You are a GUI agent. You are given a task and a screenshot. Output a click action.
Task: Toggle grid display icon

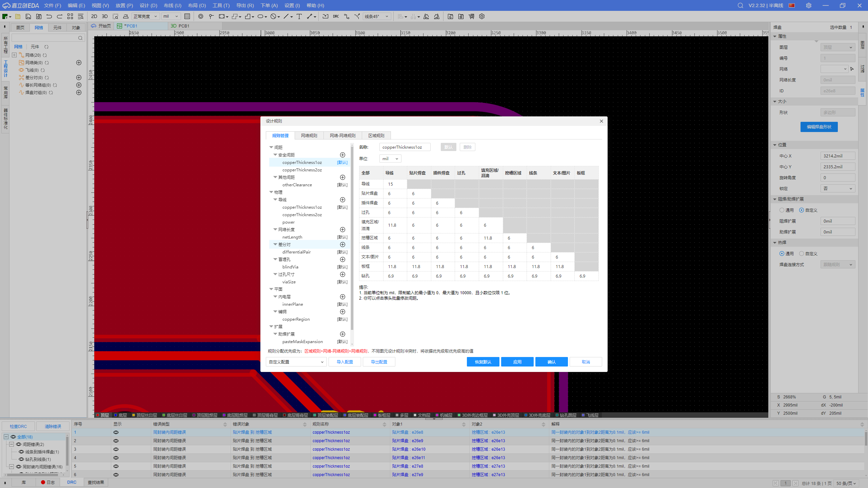187,16
